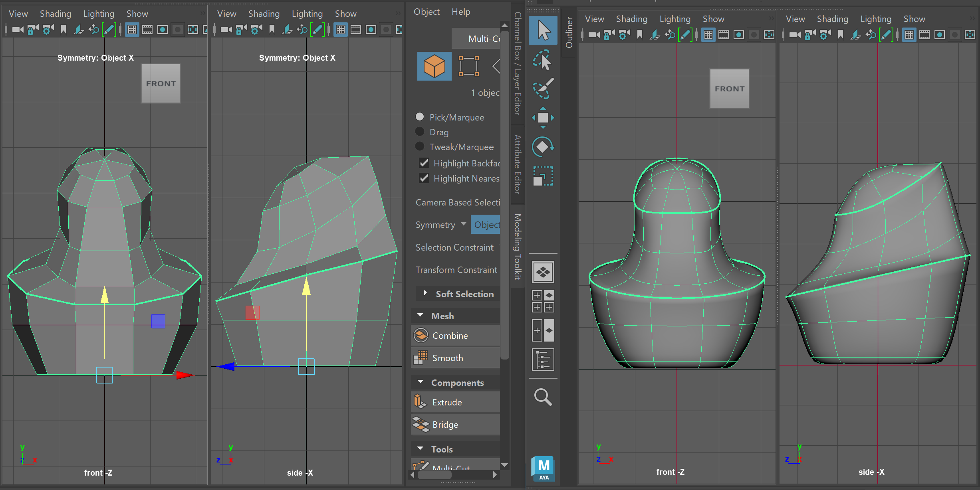This screenshot has height=490, width=980.
Task: Select the Scale tool
Action: tap(543, 176)
